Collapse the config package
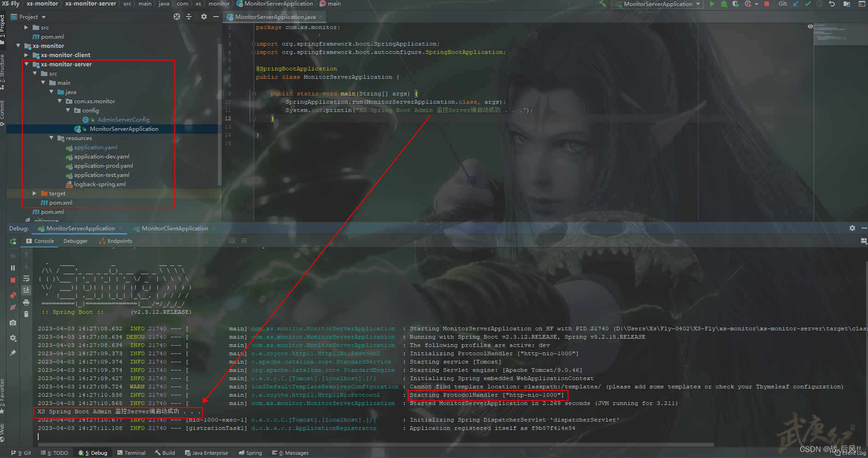This screenshot has width=868, height=458. (x=68, y=111)
